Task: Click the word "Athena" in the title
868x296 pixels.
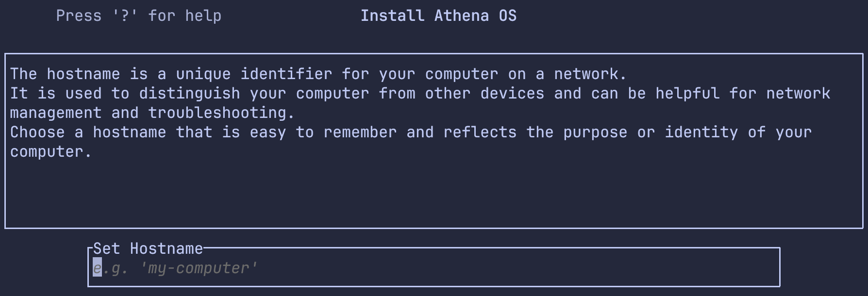Action: click(461, 16)
